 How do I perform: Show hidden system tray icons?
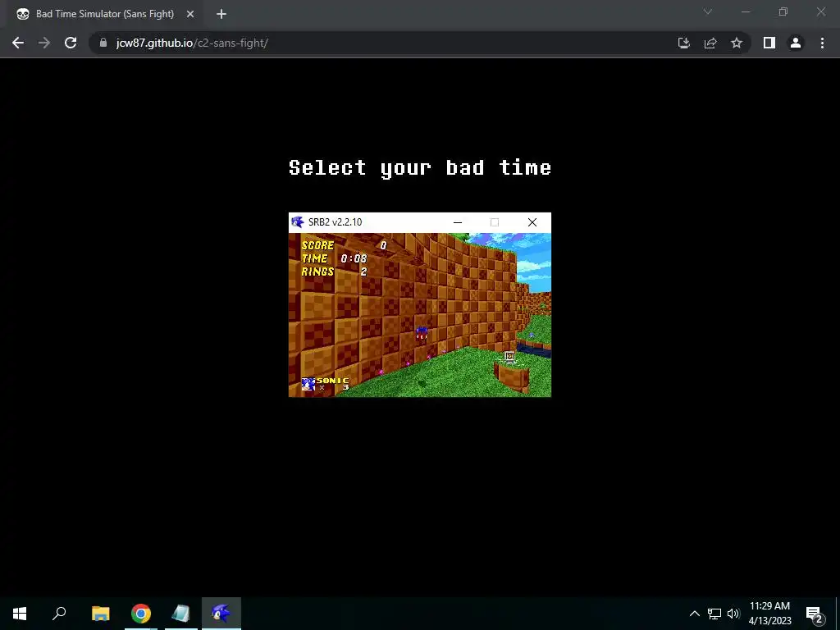point(694,614)
